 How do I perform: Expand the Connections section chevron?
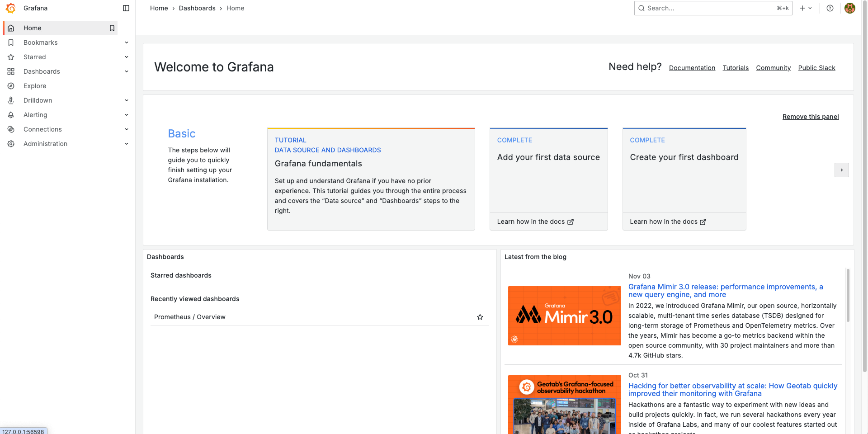click(127, 129)
